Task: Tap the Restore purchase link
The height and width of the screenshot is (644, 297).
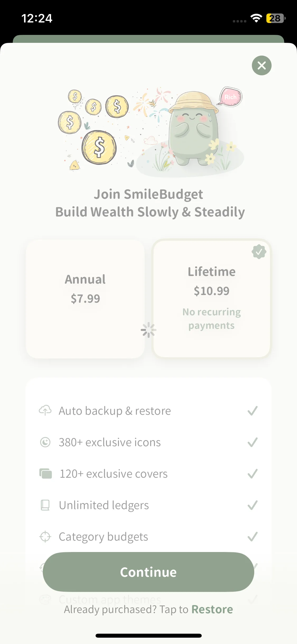Action: click(x=212, y=609)
